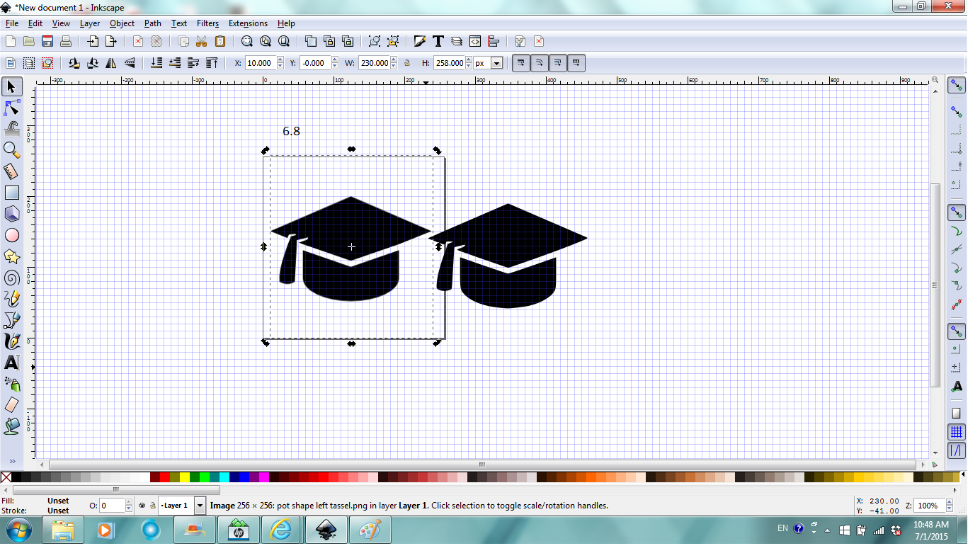
Task: Launch Inkscape from the taskbar
Action: coord(326,529)
